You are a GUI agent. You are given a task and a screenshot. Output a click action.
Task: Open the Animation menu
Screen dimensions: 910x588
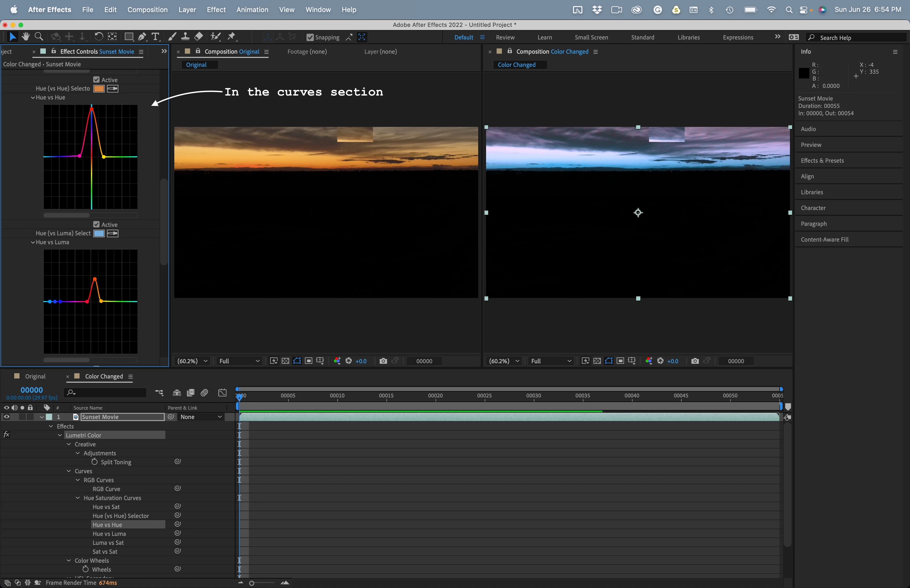(x=252, y=9)
